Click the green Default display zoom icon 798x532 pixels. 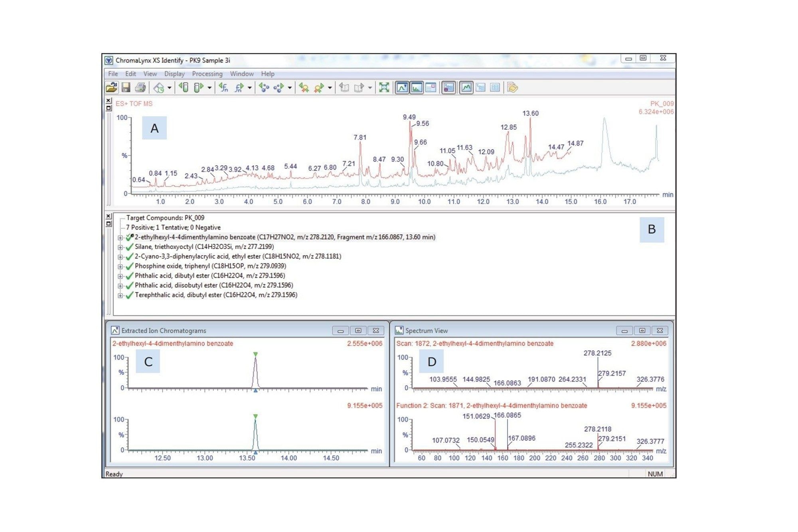[x=384, y=87]
